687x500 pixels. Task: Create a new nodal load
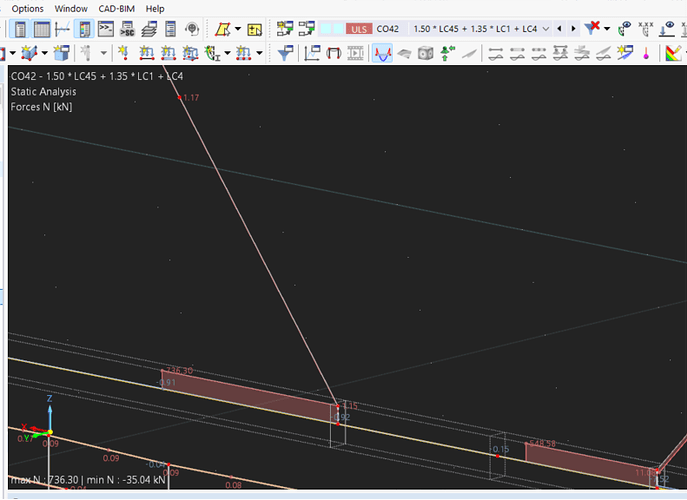coord(124,53)
